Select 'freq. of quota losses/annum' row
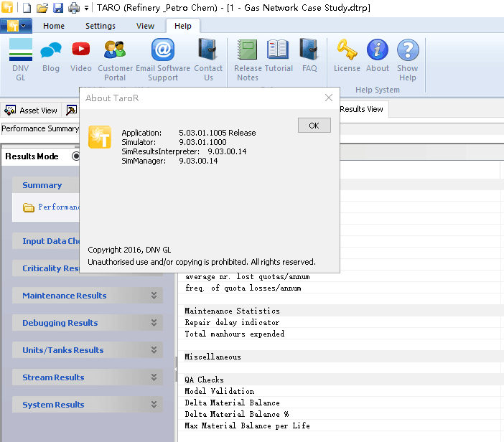The image size is (504, 442). point(341,288)
